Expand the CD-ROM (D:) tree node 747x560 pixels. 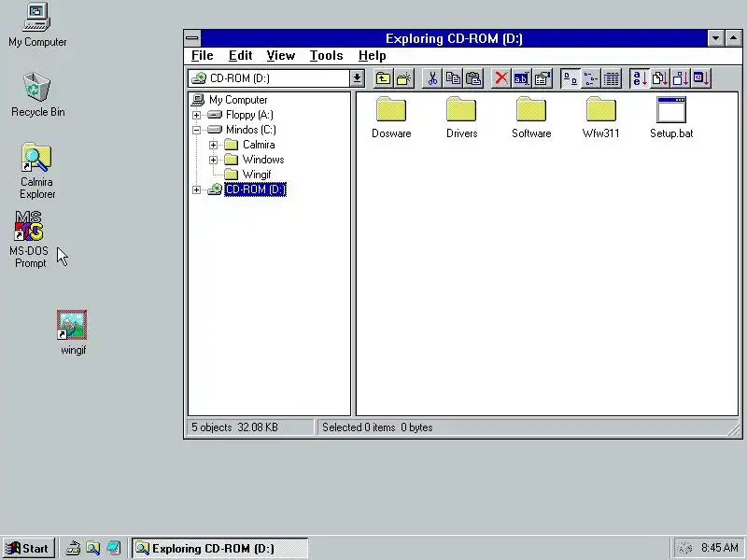(196, 189)
